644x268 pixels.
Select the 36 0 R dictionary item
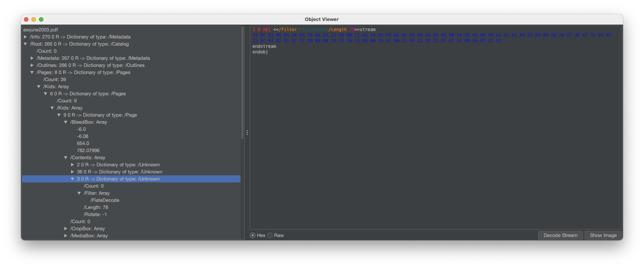coord(119,172)
